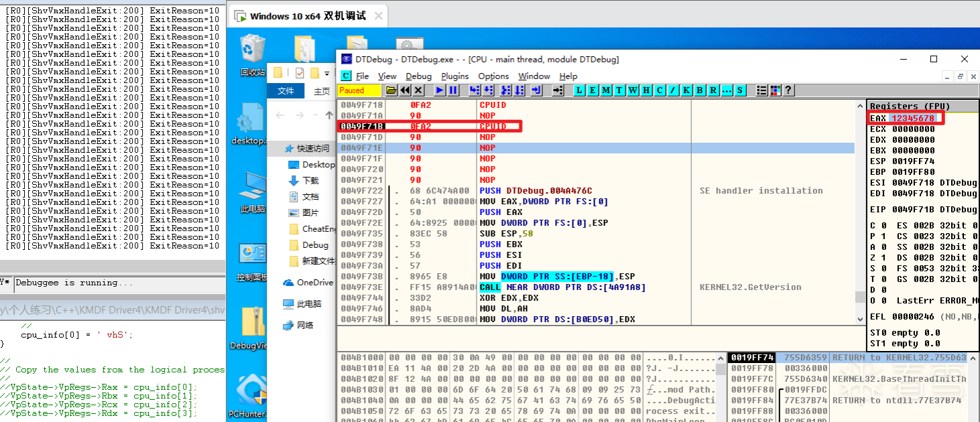This screenshot has height=422, width=980.
Task: Click the Close program X toolbar icon
Action: (418, 90)
